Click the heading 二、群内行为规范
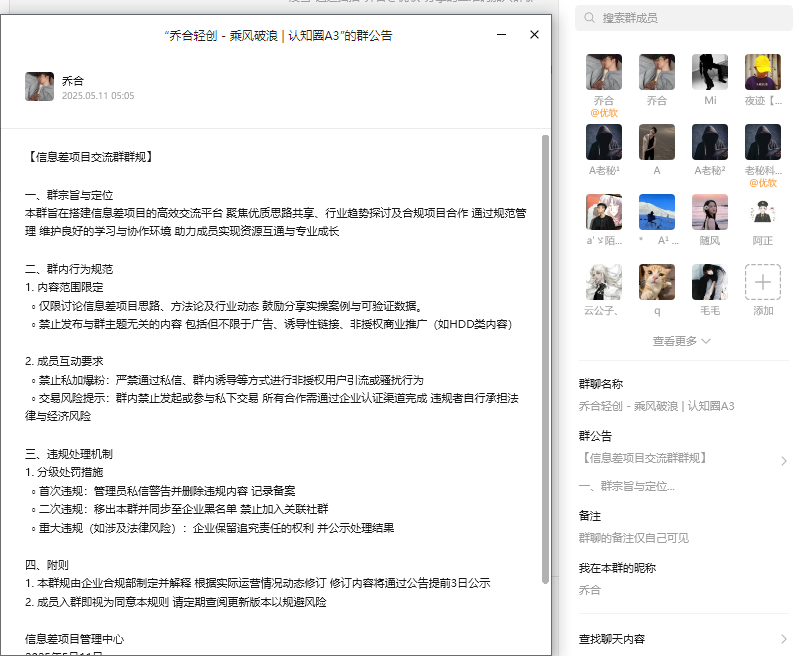Image resolution: width=806 pixels, height=656 pixels. tap(69, 269)
